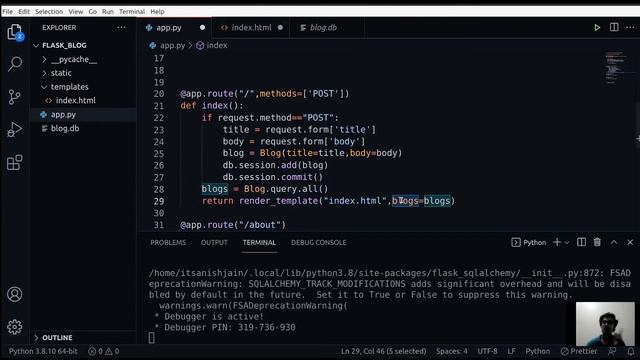Image resolution: width=640 pixels, height=360 pixels.
Task: Open the launch profile dropdown arrow
Action: click(x=567, y=242)
